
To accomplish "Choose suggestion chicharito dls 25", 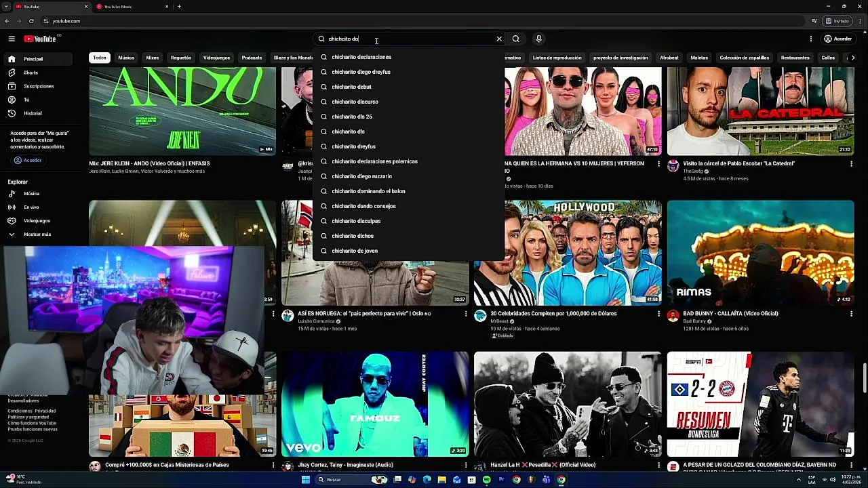I will pos(409,117).
